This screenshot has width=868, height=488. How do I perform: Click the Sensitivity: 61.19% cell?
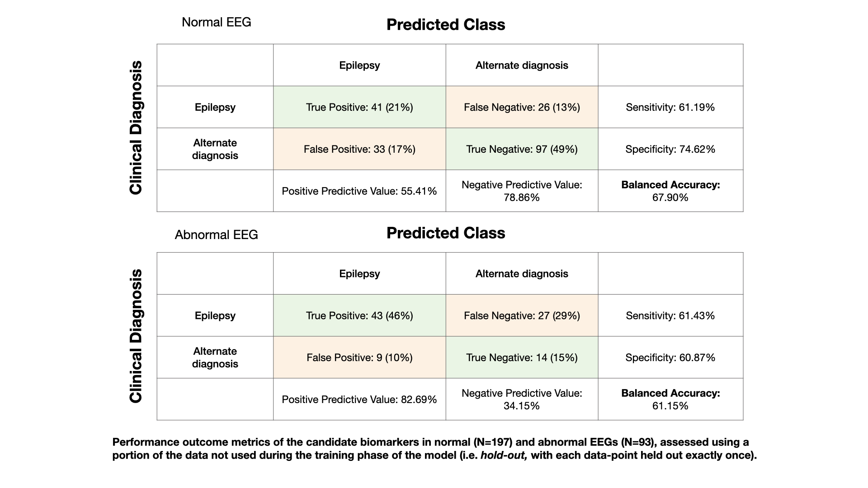pos(670,107)
